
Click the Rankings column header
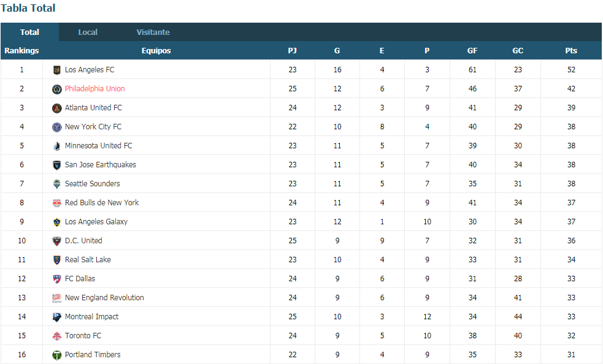21,50
